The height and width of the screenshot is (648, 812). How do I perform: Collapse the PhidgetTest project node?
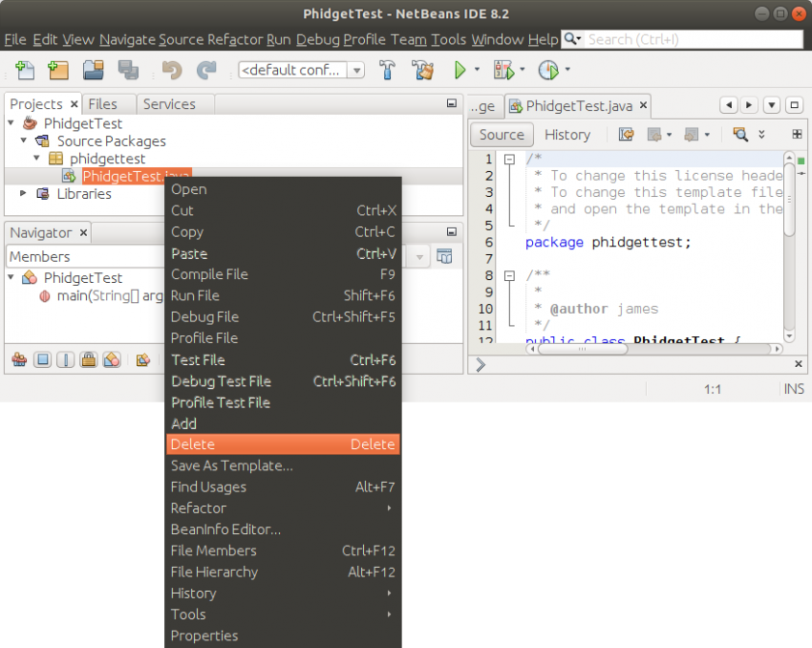(11, 123)
